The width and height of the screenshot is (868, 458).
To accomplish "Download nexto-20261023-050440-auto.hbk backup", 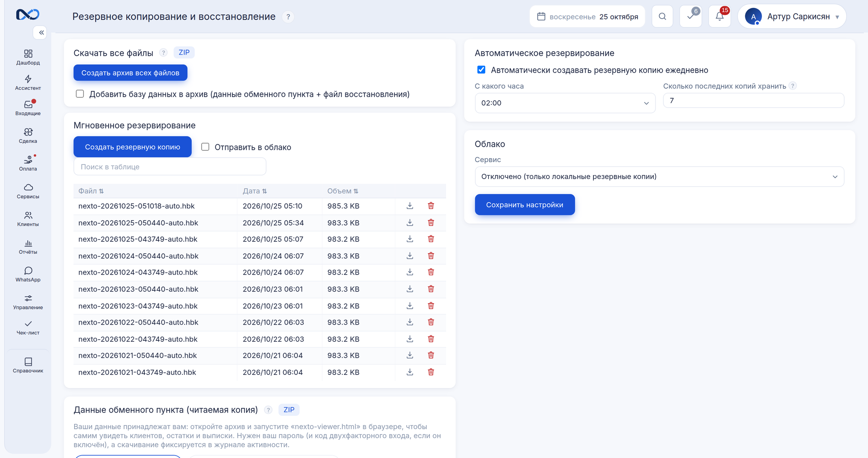I will 410,289.
